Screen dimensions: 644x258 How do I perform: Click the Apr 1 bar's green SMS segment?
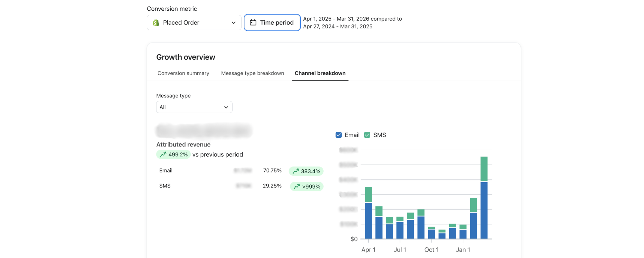pos(368,194)
